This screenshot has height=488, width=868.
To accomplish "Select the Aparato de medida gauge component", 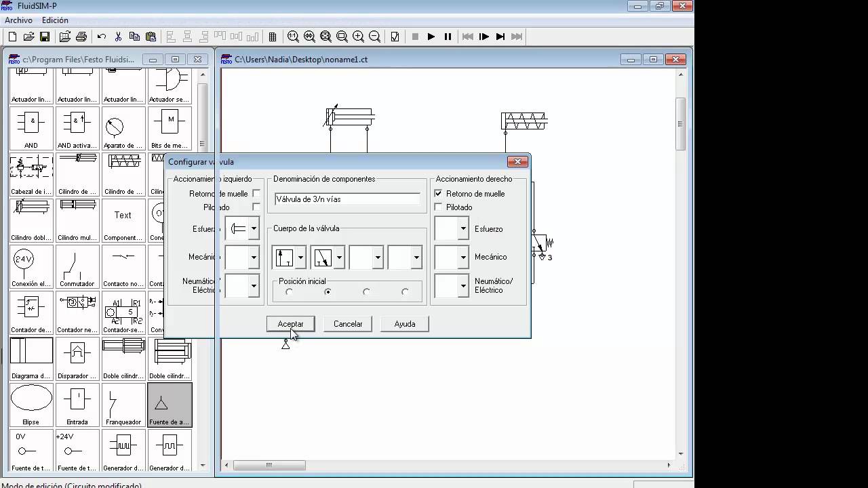I will click(123, 128).
